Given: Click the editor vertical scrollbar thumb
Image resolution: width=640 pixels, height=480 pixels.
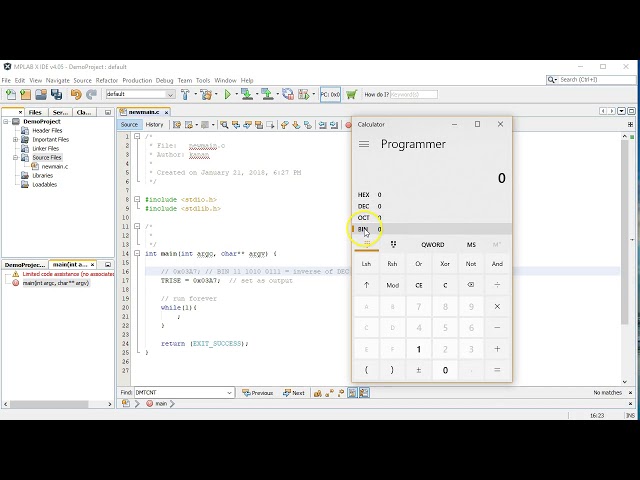Looking at the screenshot, I should [624, 233].
